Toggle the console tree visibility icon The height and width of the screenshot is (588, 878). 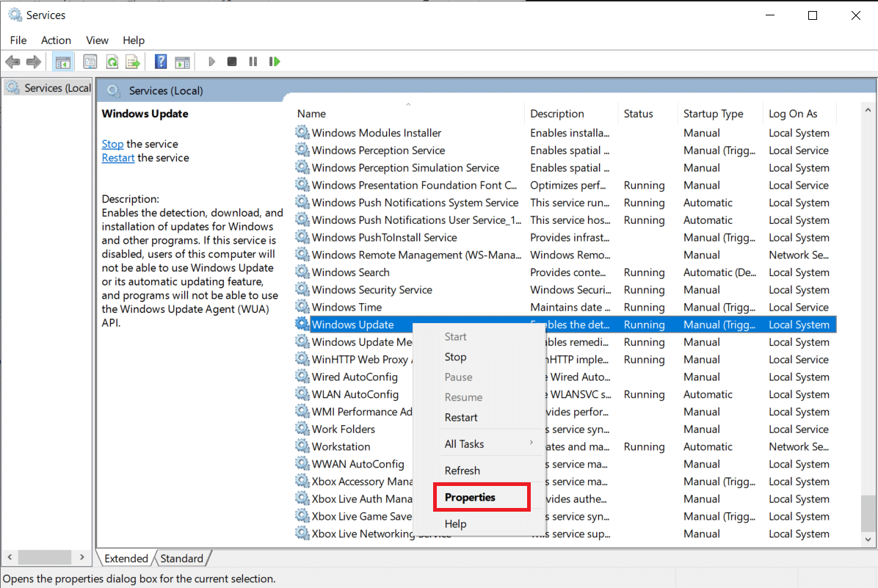click(x=63, y=61)
